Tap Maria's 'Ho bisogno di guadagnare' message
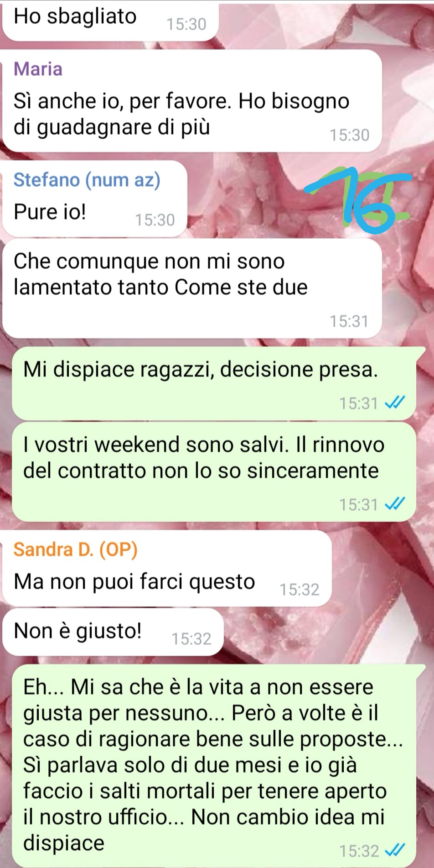434x868 pixels. [192, 101]
